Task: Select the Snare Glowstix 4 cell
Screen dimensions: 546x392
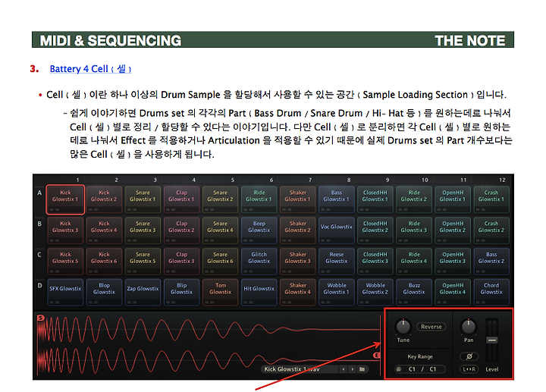Action: coord(220,230)
